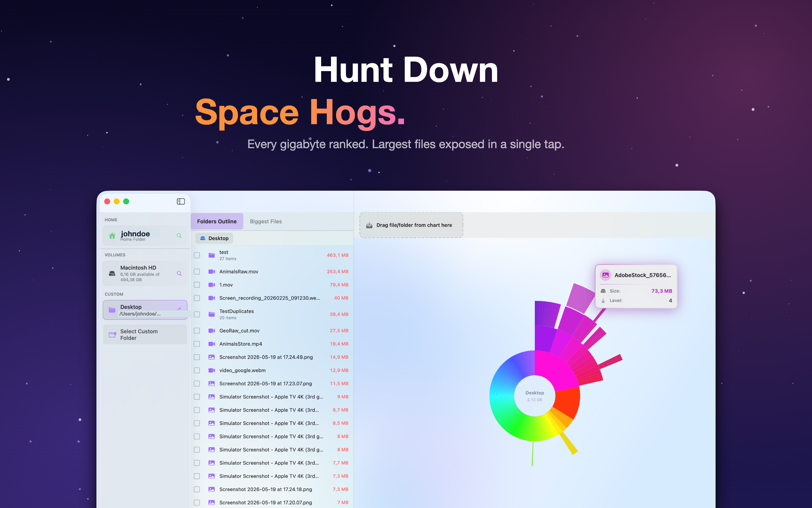The height and width of the screenshot is (508, 812).
Task: Tick checkbox for Screenshot at 17.24.49.png
Action: click(x=197, y=357)
